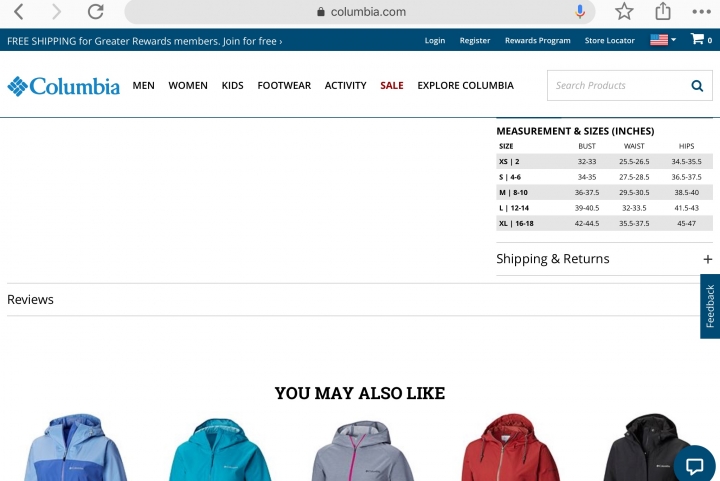This screenshot has height=481, width=720.
Task: Select the grey jacket with pink zipper
Action: [363, 451]
